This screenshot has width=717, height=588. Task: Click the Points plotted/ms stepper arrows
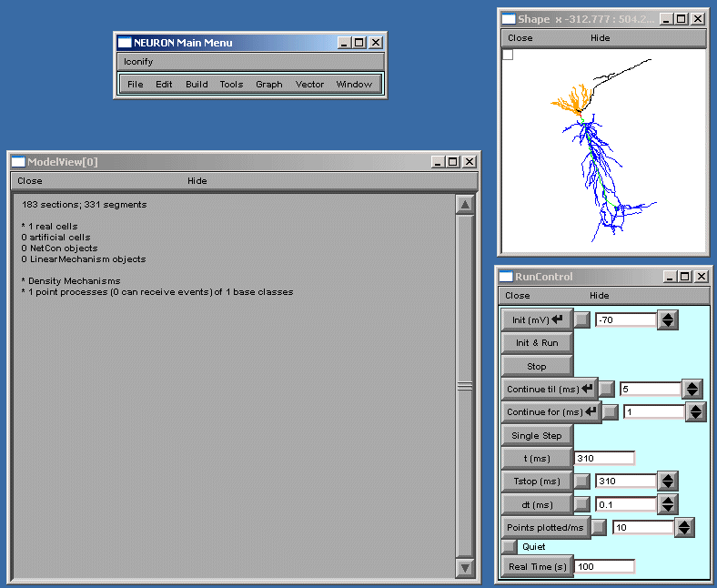point(684,527)
